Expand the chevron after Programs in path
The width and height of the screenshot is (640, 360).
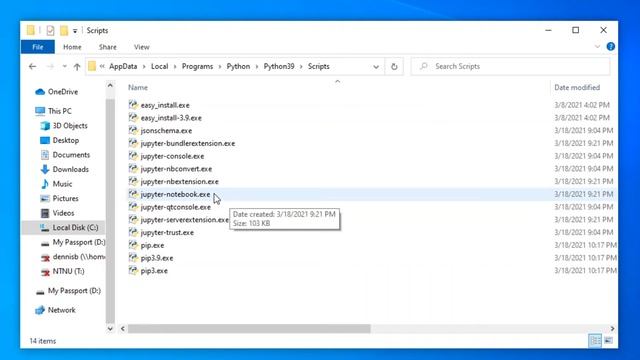[220, 67]
